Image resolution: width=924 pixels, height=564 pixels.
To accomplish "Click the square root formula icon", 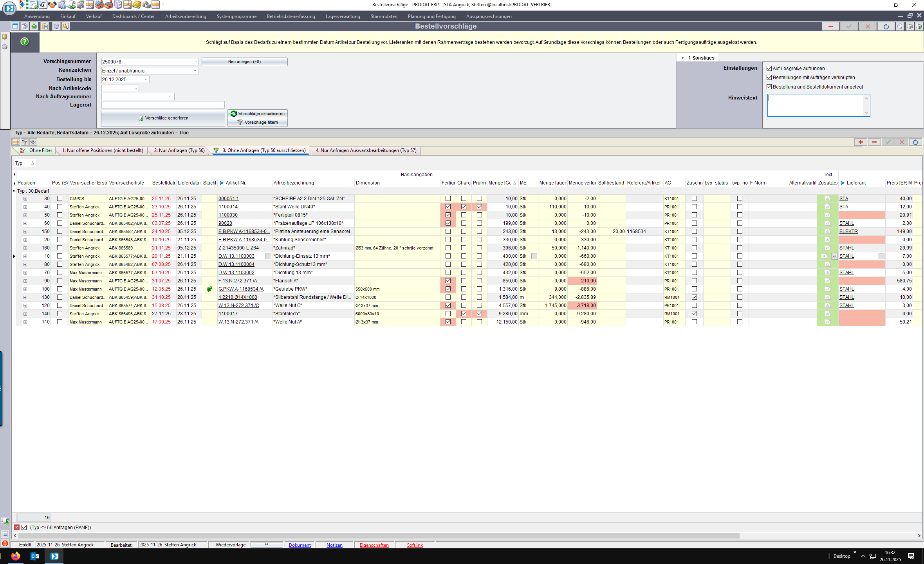I will pos(43,5).
